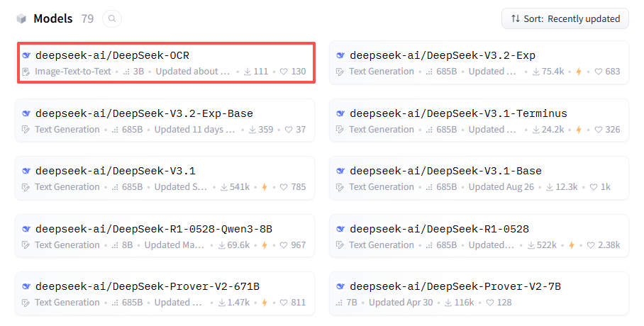Click whale avatar on Prover-V2-7B card

(x=340, y=286)
